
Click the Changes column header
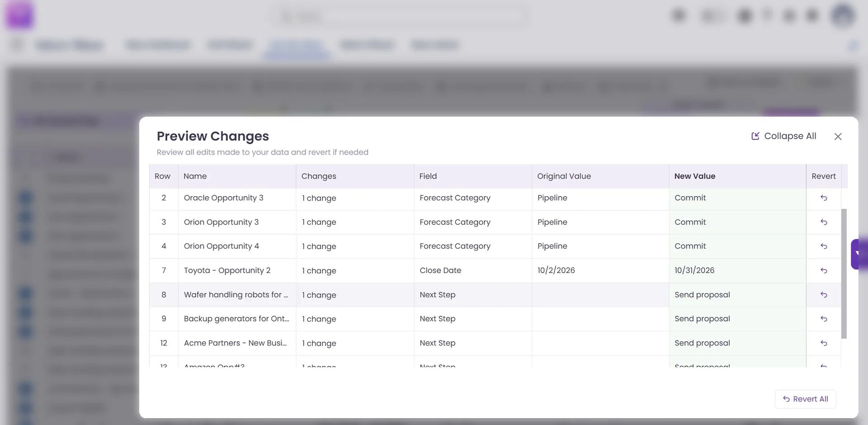click(x=355, y=176)
